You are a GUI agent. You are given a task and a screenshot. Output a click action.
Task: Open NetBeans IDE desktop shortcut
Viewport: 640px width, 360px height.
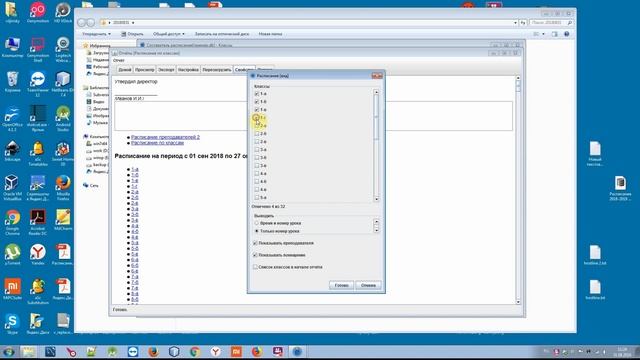[63, 84]
